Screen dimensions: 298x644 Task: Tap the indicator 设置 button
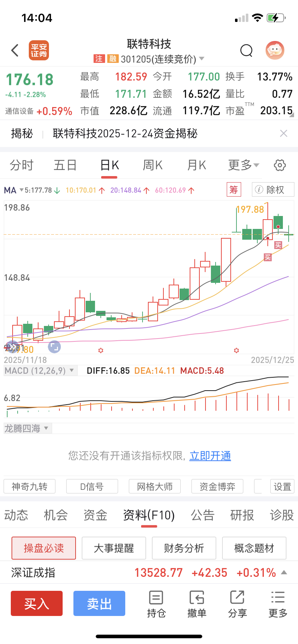pos(283,487)
